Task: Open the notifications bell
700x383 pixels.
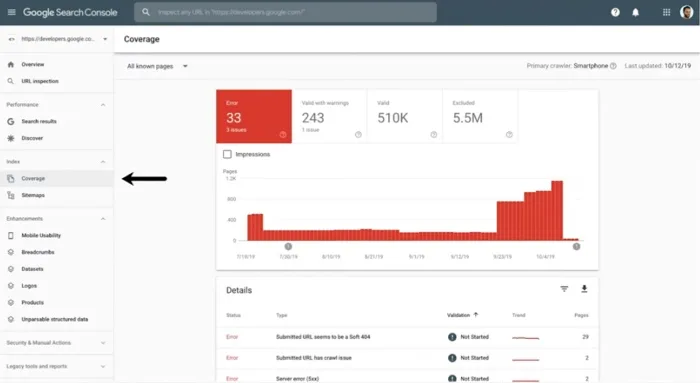Action: tap(635, 12)
